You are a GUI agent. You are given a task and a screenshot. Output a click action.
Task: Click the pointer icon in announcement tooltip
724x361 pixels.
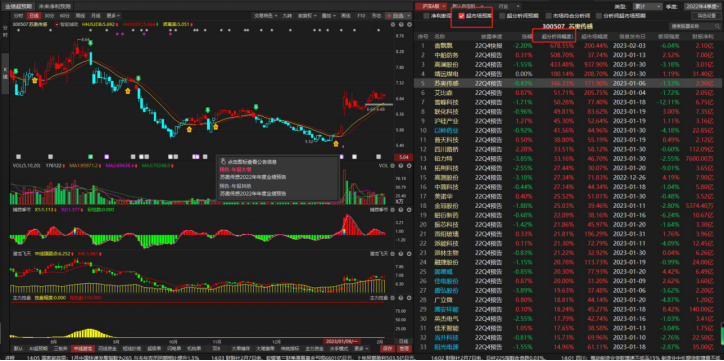[223, 162]
